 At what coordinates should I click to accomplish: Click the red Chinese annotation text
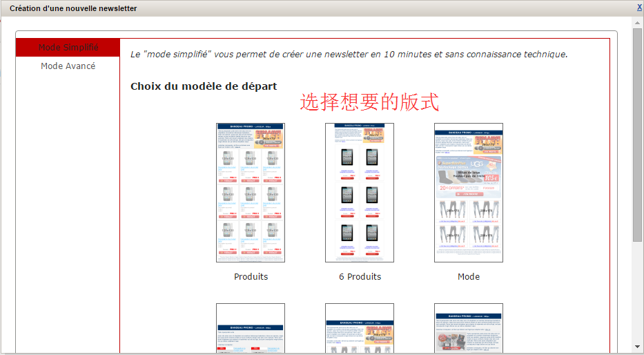pos(369,103)
